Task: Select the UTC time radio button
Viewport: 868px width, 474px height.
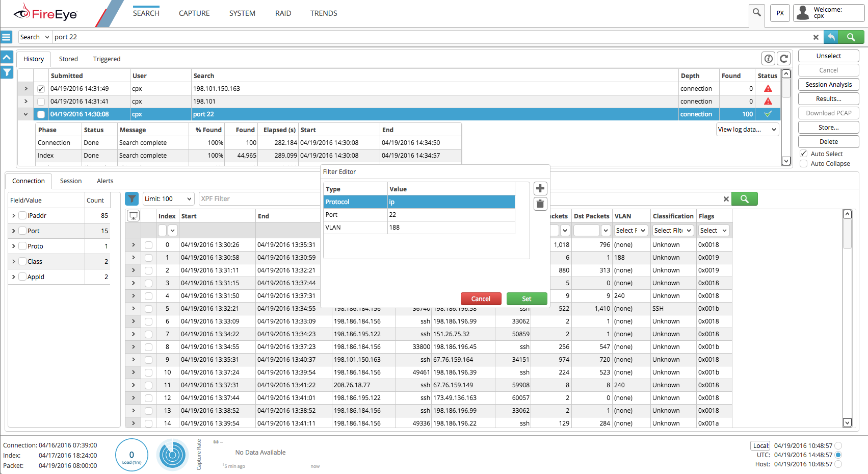Action: point(838,455)
